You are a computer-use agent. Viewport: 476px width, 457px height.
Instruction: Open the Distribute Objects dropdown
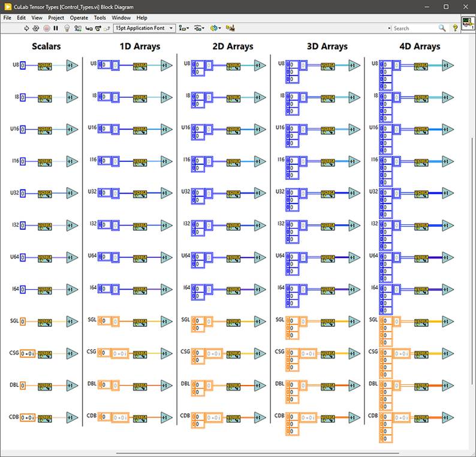click(x=199, y=28)
